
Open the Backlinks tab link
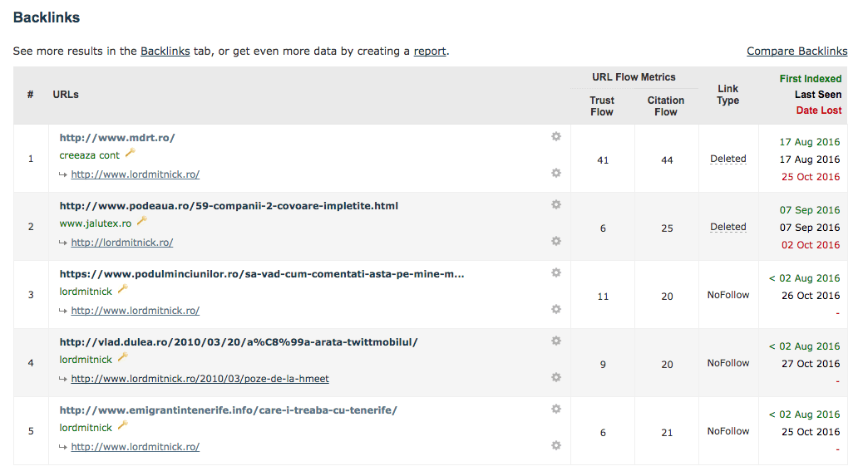tap(165, 52)
